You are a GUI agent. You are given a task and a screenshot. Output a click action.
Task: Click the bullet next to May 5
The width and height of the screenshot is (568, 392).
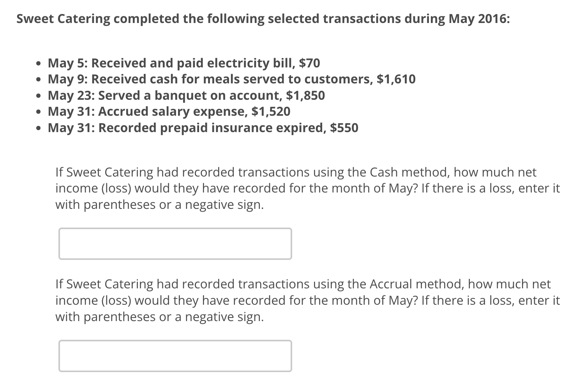(x=38, y=63)
